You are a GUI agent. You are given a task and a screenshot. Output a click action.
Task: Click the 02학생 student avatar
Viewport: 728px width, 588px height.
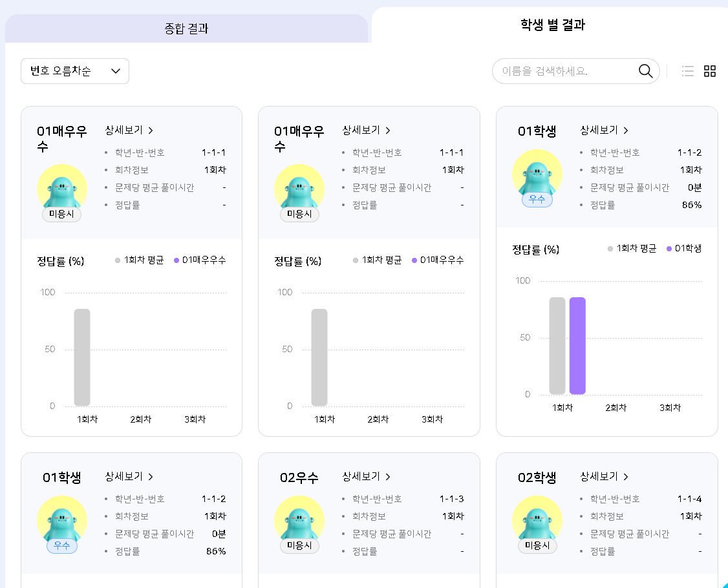tap(537, 519)
